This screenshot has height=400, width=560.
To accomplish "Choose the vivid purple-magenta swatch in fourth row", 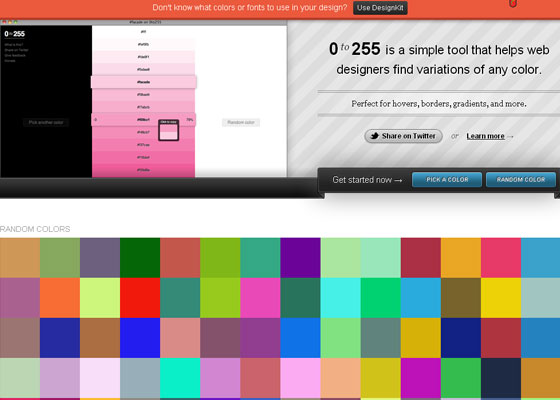I will coord(421,378).
